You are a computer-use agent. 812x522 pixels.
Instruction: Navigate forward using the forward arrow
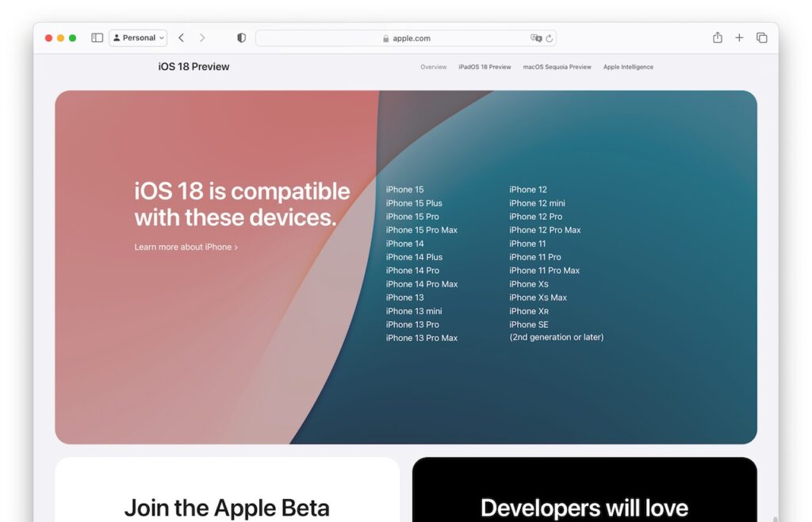tap(203, 37)
